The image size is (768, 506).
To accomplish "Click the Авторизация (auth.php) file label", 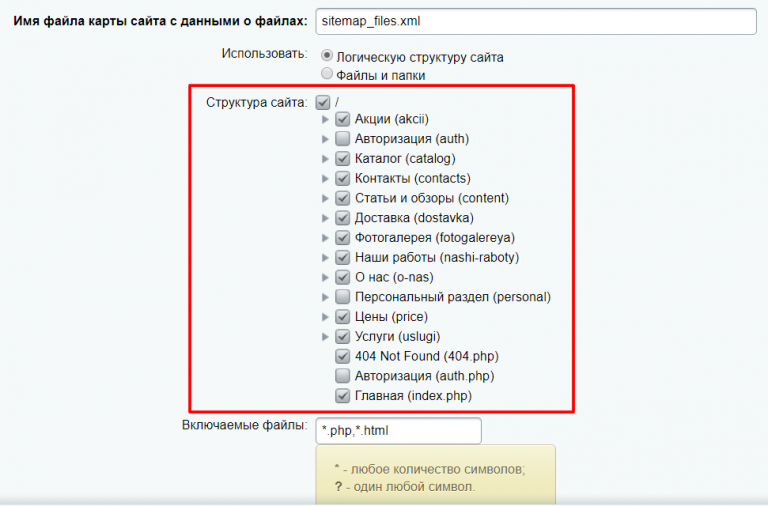I will pyautogui.click(x=425, y=376).
